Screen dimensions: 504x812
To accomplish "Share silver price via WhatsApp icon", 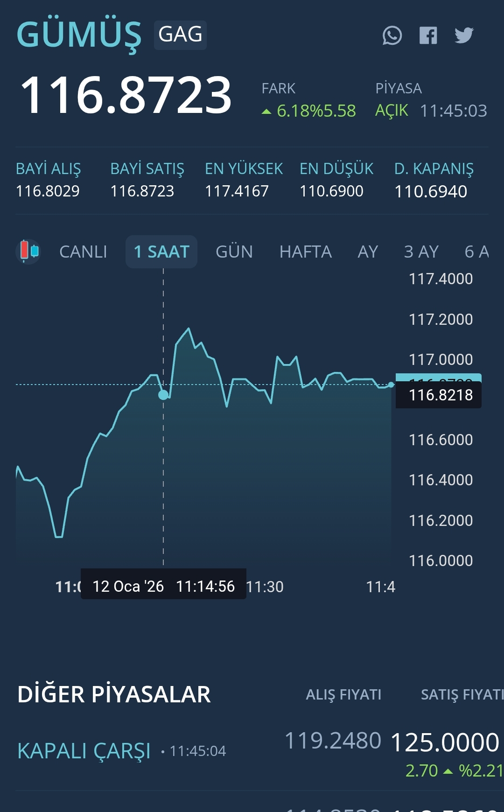I will 392,35.
